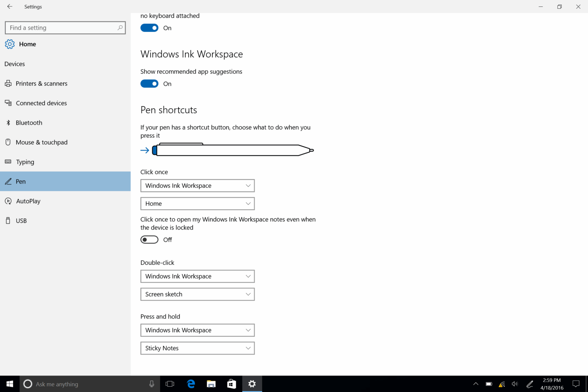Turn off keyboard attached toggle
588x392 pixels.
(x=149, y=28)
